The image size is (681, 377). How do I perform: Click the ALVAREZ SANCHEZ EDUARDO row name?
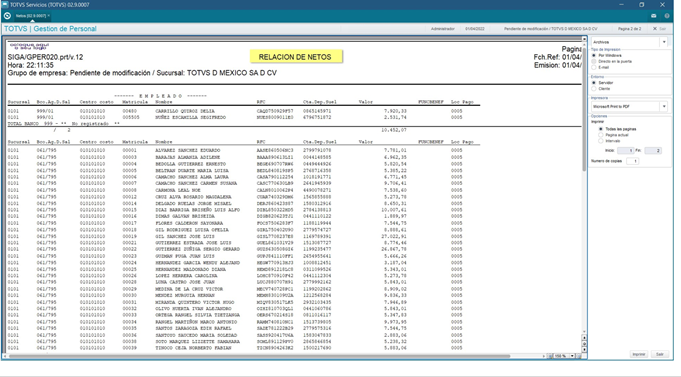click(188, 150)
